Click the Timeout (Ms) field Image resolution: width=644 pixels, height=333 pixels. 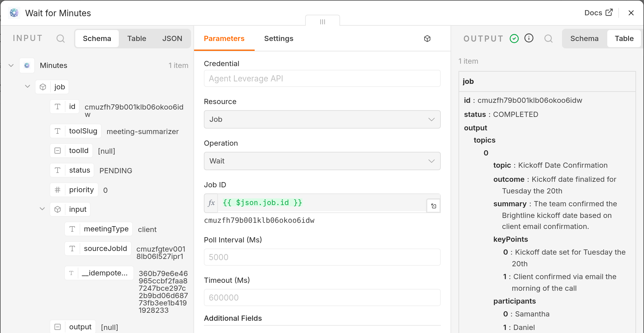click(322, 297)
